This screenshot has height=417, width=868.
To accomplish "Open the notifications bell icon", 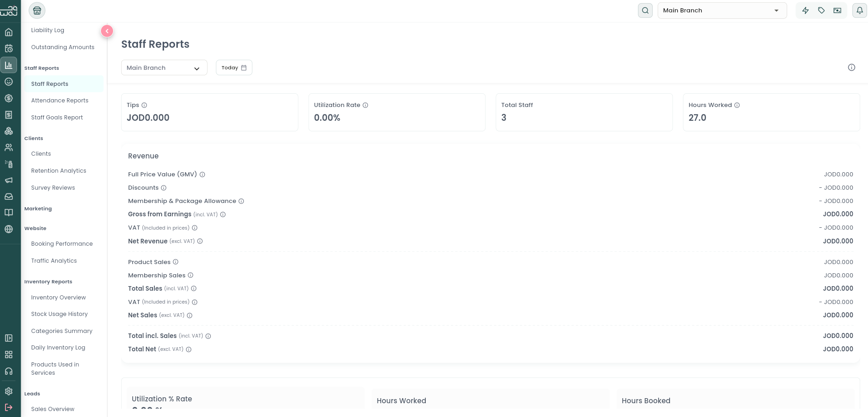I will 860,11.
